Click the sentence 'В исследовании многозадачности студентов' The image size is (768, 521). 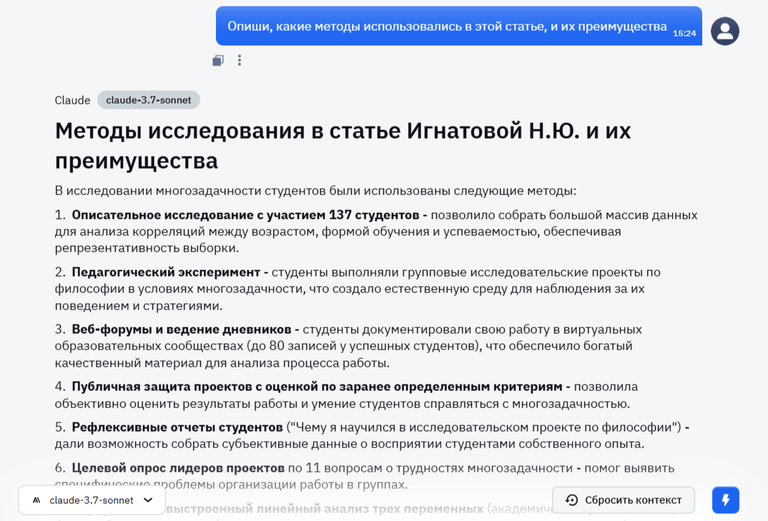pyautogui.click(x=190, y=191)
